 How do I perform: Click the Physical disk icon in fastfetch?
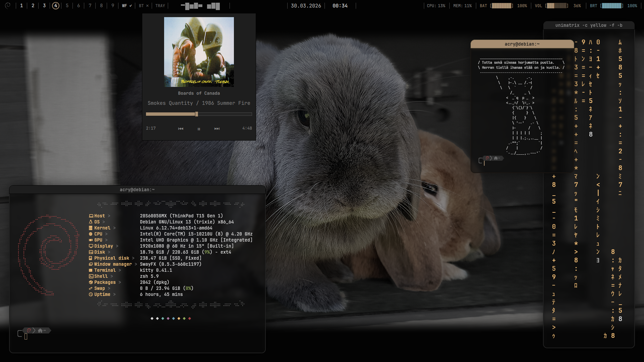91,258
